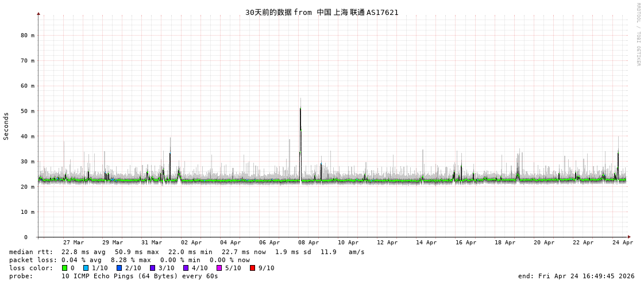This screenshot has width=644, height=284.
Task: Select the blue 2/10 loss swatch
Action: tap(119, 268)
